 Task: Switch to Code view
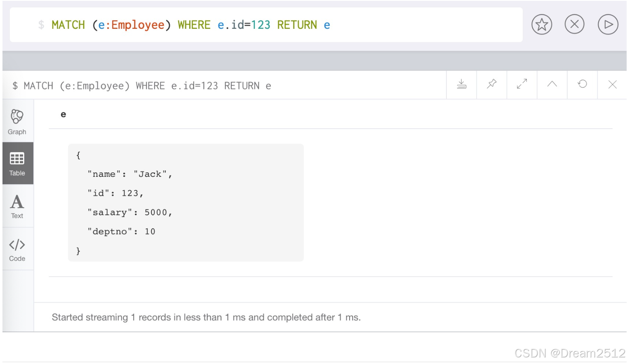point(17,249)
